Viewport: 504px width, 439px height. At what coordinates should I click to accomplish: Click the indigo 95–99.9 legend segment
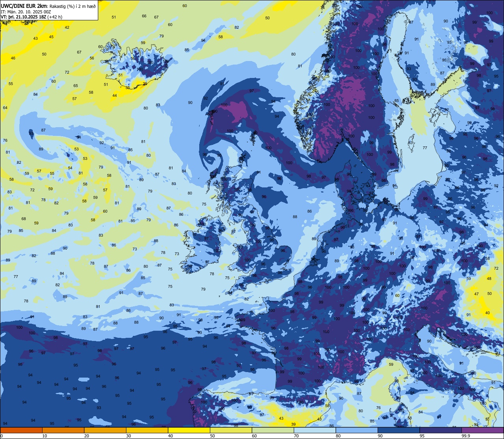441,430
